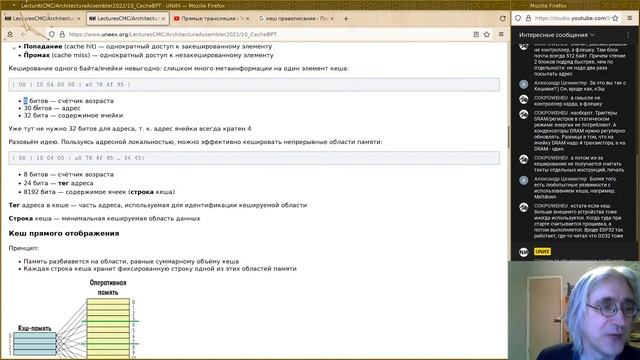Click heading Кеш прямого отображения
This screenshot has width=640, height=360.
coord(64,233)
